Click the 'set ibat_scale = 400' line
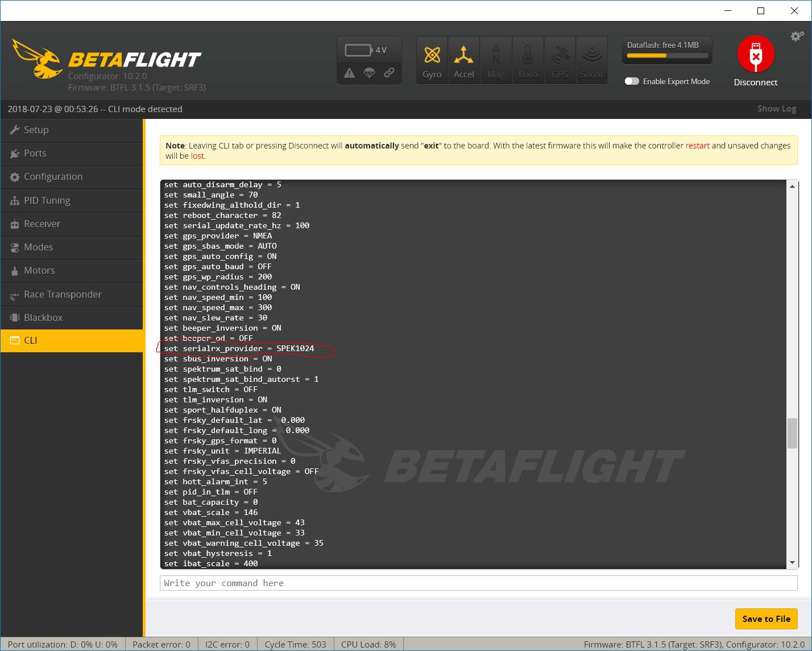The height and width of the screenshot is (651, 812). (x=211, y=563)
